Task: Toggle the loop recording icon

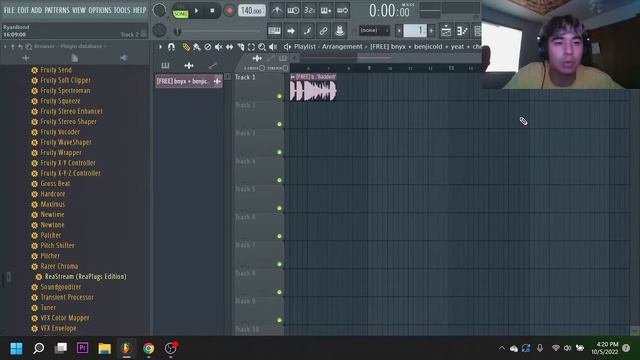Action: point(342,10)
